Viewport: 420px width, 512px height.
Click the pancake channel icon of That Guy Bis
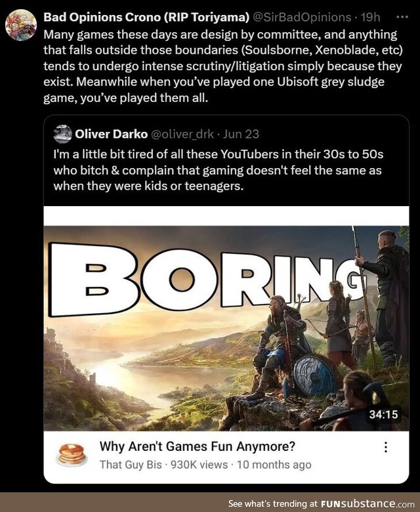(72, 454)
